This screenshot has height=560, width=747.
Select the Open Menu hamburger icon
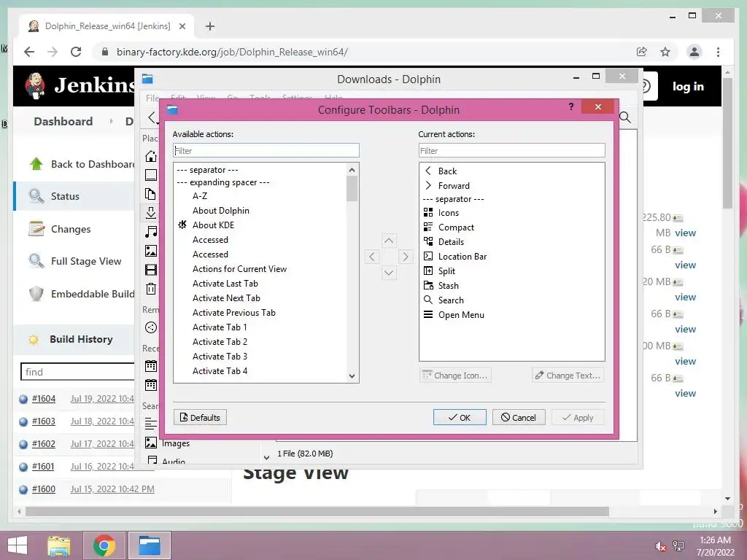pos(428,314)
